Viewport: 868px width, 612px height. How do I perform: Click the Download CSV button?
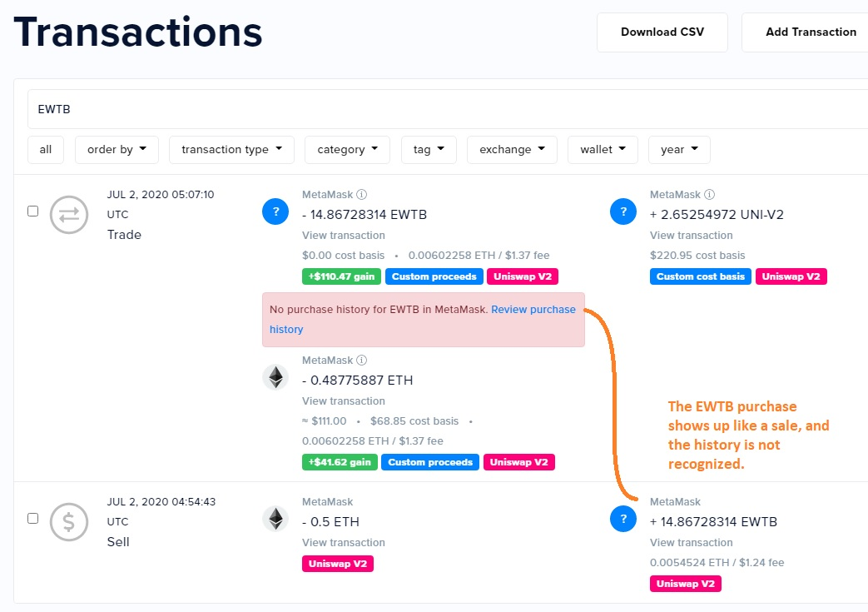coord(662,32)
